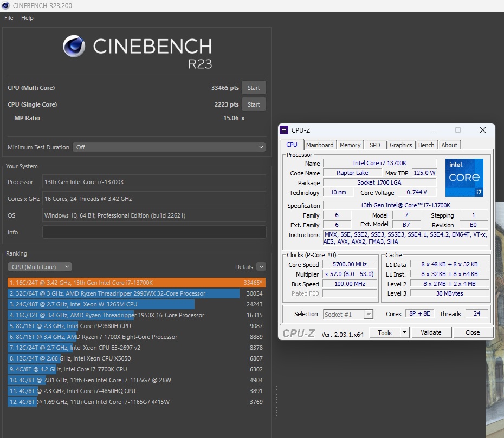
Task: Click the Package value Socket 1700 LGA
Action: 379,182
